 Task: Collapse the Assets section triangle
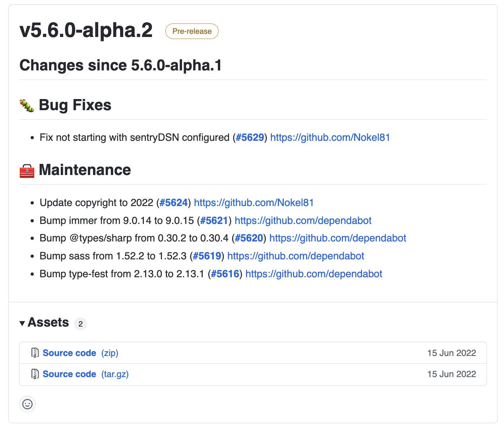(x=22, y=323)
